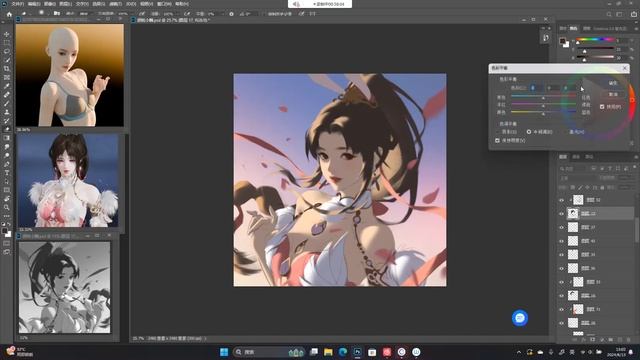The height and width of the screenshot is (360, 640).
Task: Select the Pen tool
Action: point(7,164)
